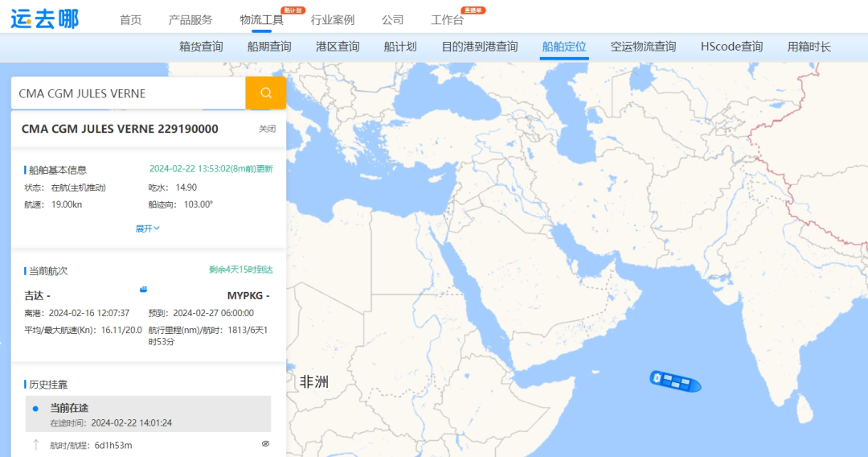Switch to the 港区查询 tab
The image size is (868, 457).
pos(338,47)
